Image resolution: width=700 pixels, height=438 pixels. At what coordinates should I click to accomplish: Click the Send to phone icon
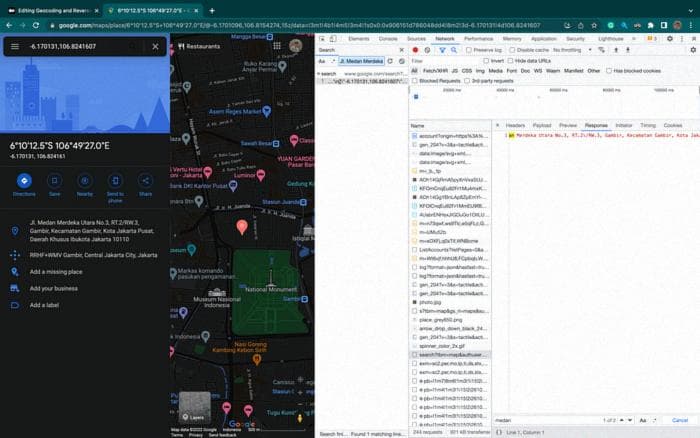[x=115, y=181]
